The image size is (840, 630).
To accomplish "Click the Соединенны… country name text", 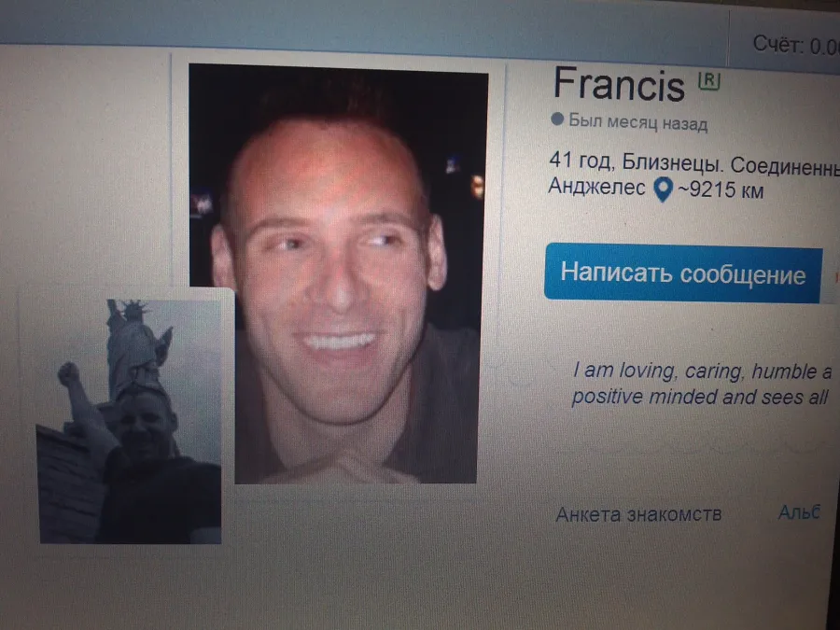I will click(x=785, y=166).
